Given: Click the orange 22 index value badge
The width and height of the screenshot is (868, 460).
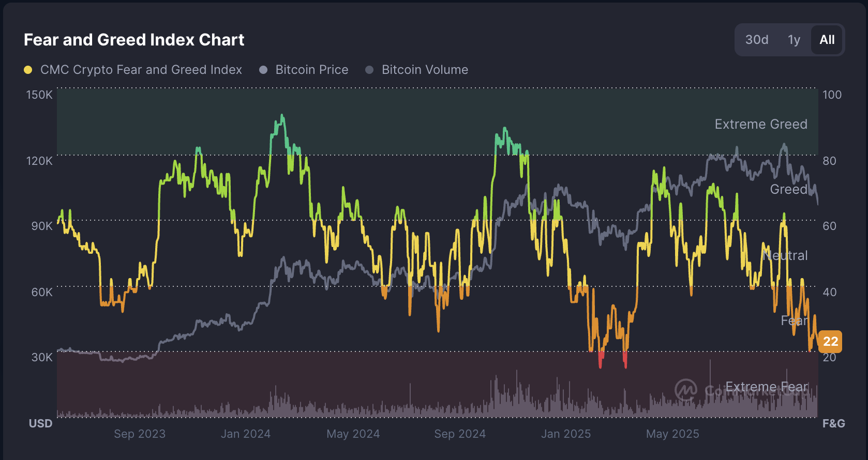Looking at the screenshot, I should [831, 341].
